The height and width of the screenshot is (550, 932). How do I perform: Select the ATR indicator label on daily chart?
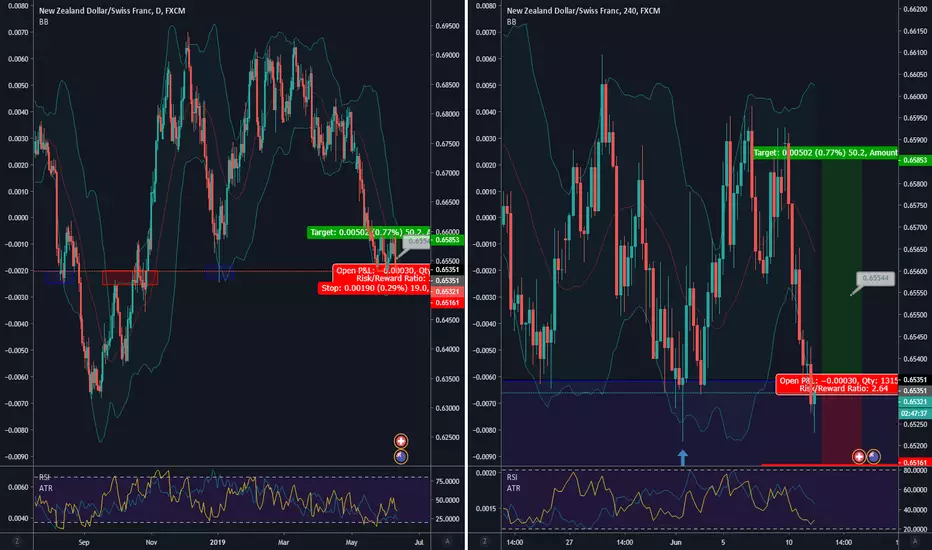[x=46, y=488]
